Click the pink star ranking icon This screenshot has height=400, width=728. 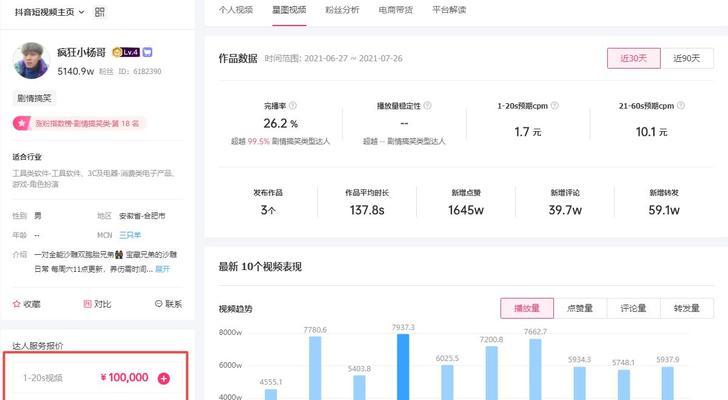21,123
